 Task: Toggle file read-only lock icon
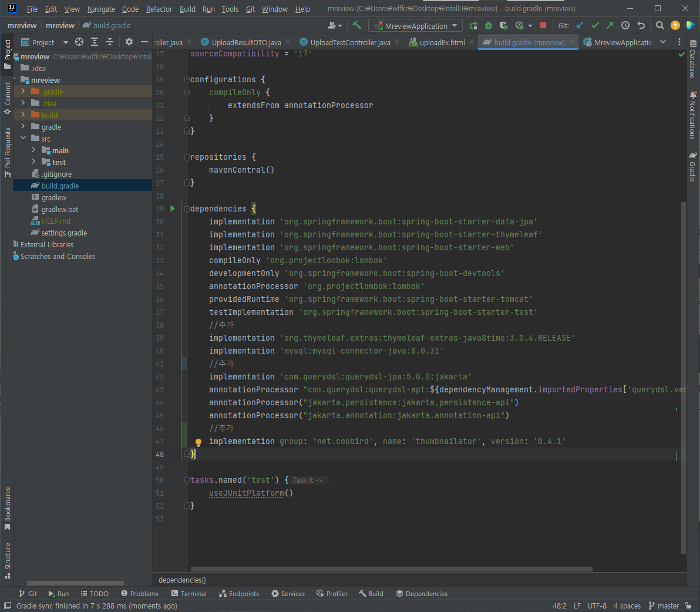pyautogui.click(x=689, y=606)
